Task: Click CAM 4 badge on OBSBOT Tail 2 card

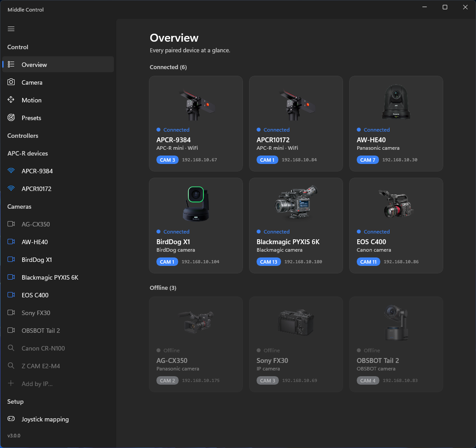Action: [368, 381]
